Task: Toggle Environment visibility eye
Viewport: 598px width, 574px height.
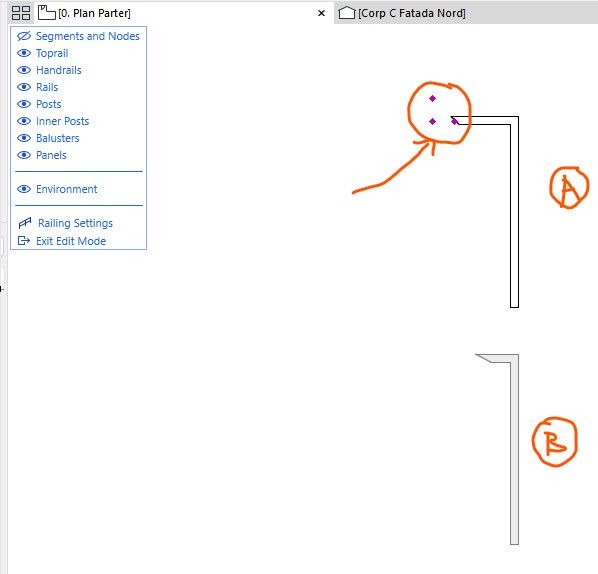Action: pos(24,189)
